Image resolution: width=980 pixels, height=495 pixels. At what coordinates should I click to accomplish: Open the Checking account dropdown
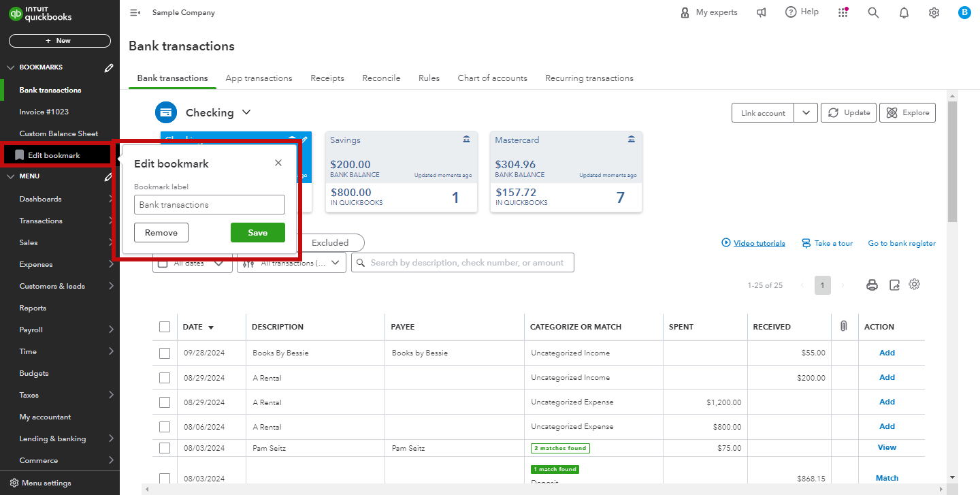pos(246,112)
